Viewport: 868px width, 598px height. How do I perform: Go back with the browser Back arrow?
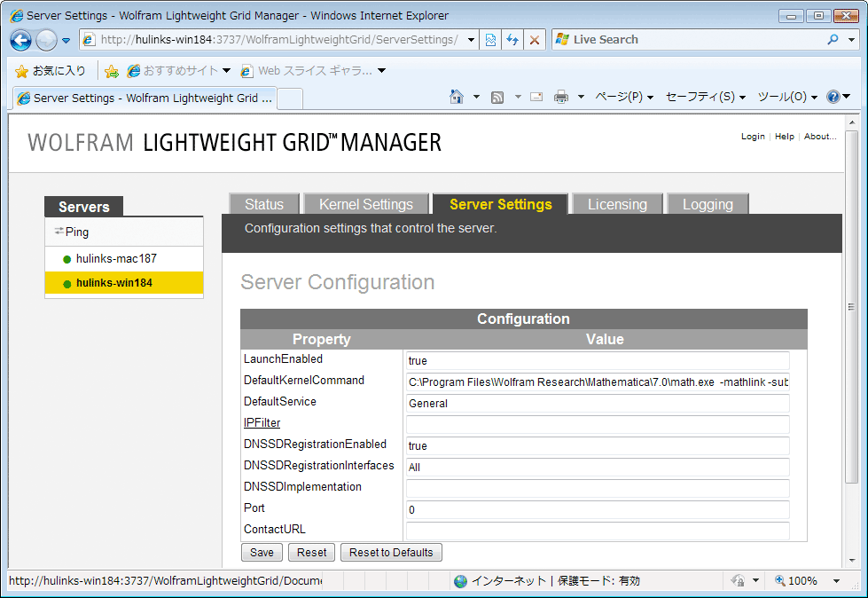point(21,41)
